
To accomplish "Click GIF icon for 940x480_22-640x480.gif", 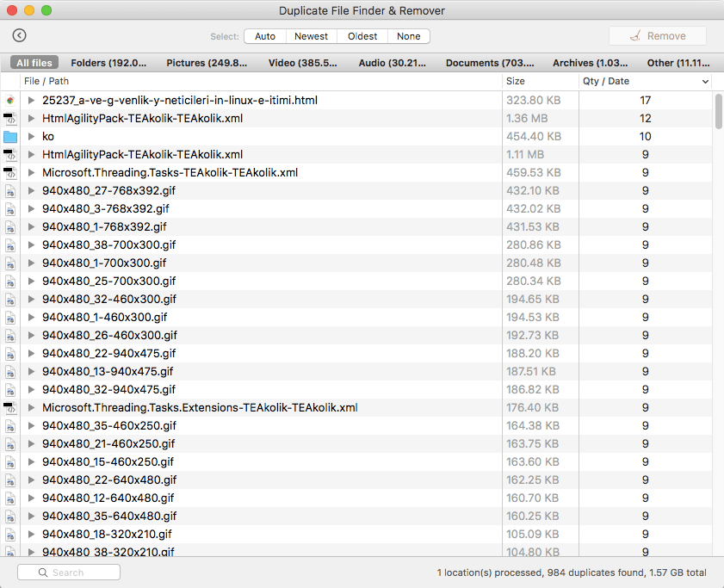I will pyautogui.click(x=10, y=480).
